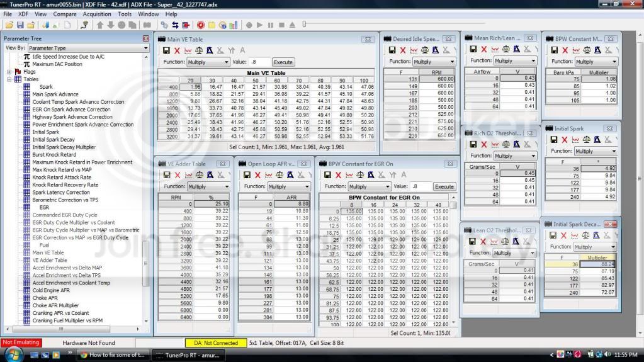Open graph view icon in Main VE Table

(x=188, y=50)
